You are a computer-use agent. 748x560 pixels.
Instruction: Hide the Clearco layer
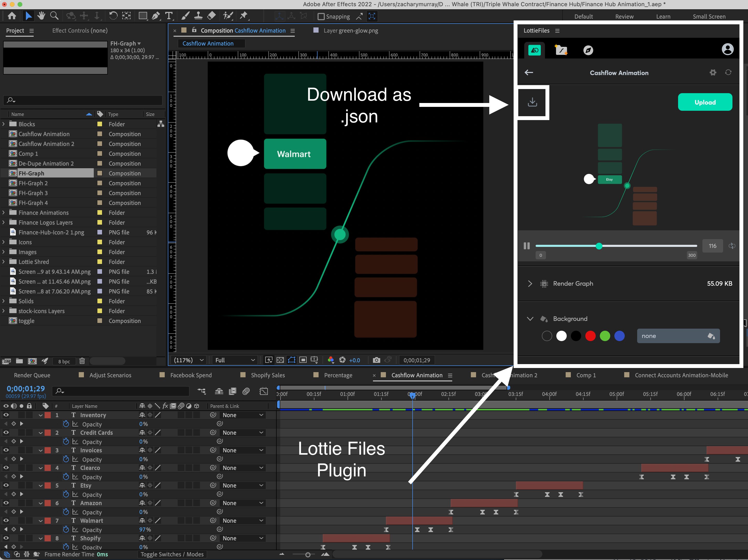click(6, 467)
